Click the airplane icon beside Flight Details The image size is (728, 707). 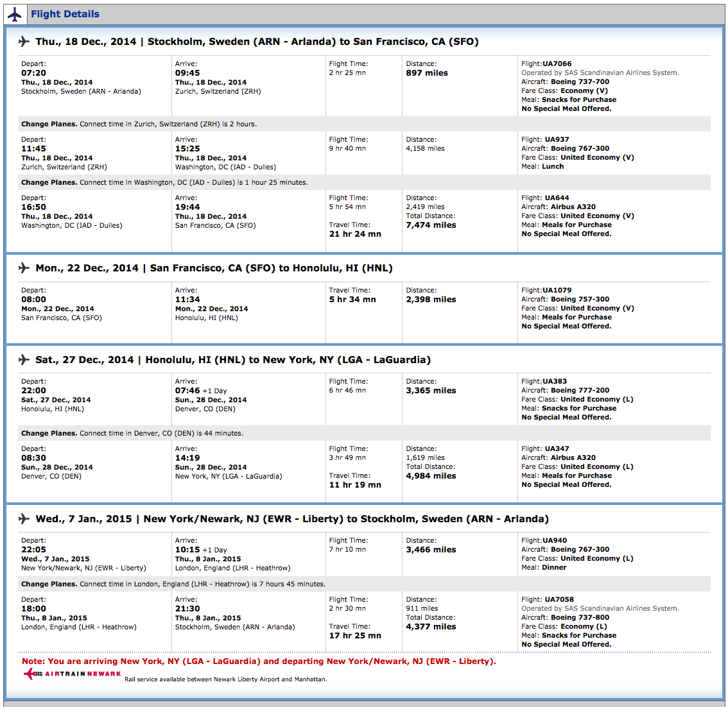pyautogui.click(x=15, y=14)
